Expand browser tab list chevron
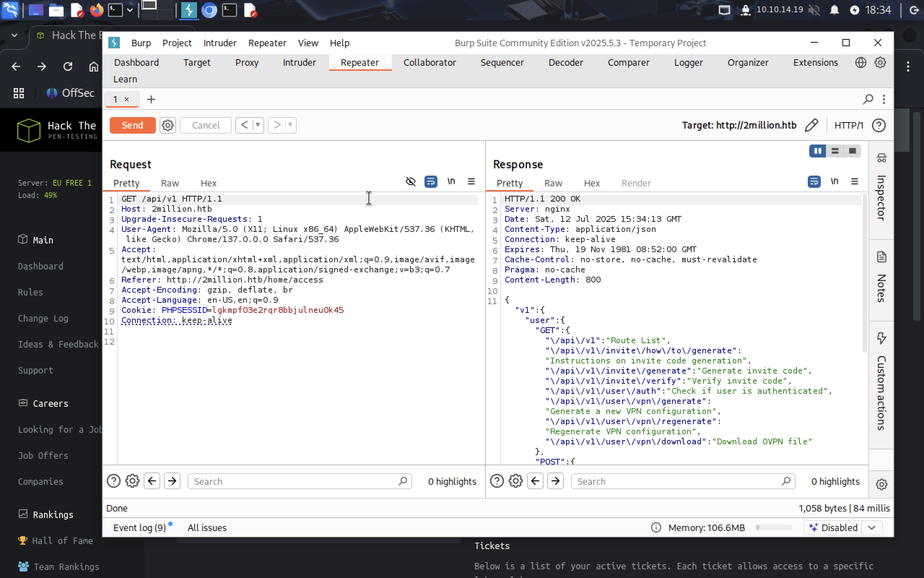The height and width of the screenshot is (578, 924). 14,35
